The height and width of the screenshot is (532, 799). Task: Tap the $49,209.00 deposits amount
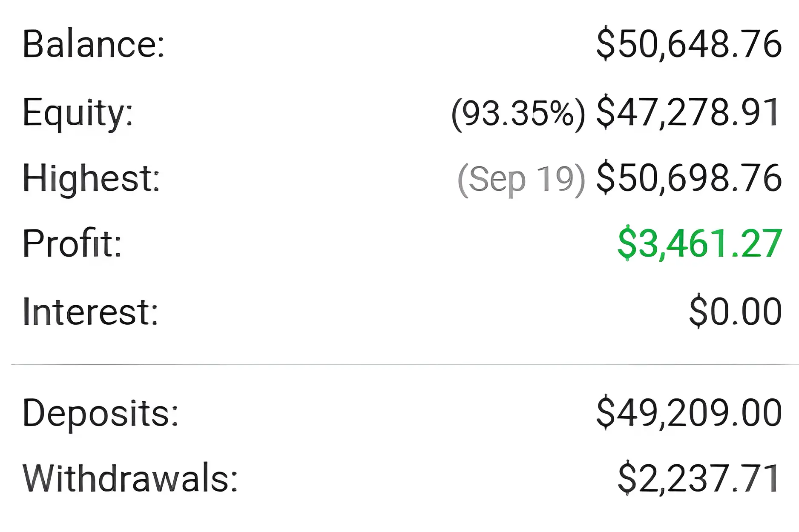(x=689, y=412)
